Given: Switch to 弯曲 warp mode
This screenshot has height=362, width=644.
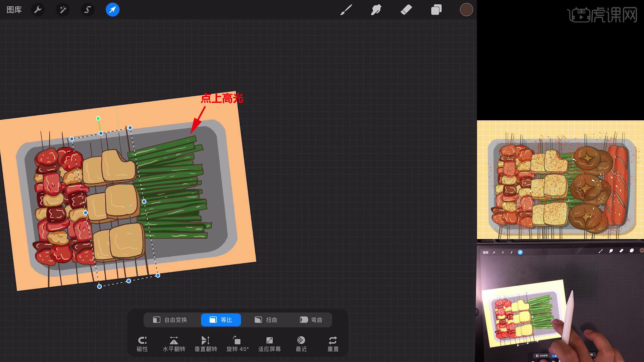Looking at the screenshot, I should (x=311, y=320).
